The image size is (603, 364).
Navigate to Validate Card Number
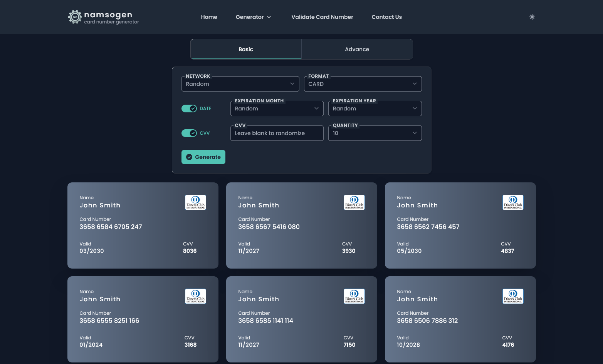(322, 17)
